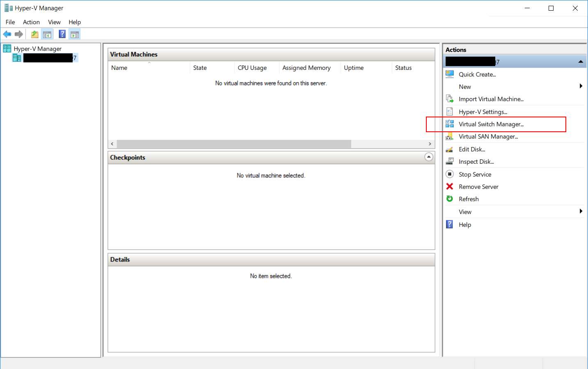Screen dimensions: 588x369
Task: Sort by State column header
Action: click(x=212, y=68)
